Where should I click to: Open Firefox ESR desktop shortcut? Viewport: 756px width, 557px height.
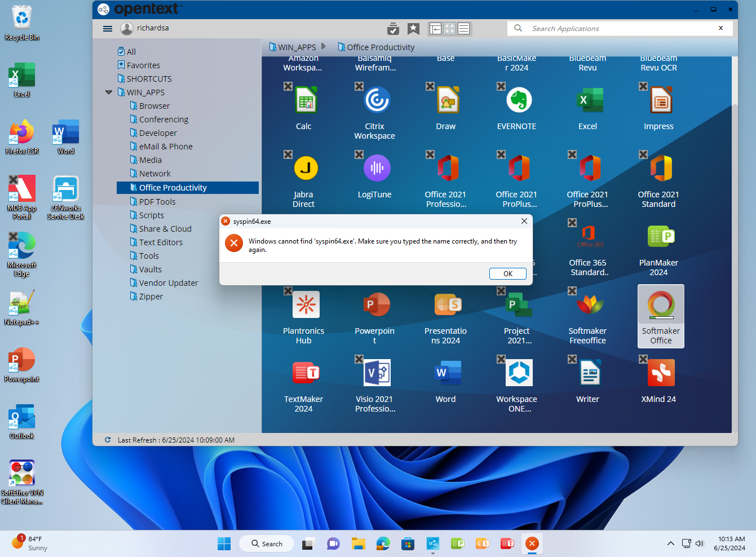pyautogui.click(x=22, y=137)
